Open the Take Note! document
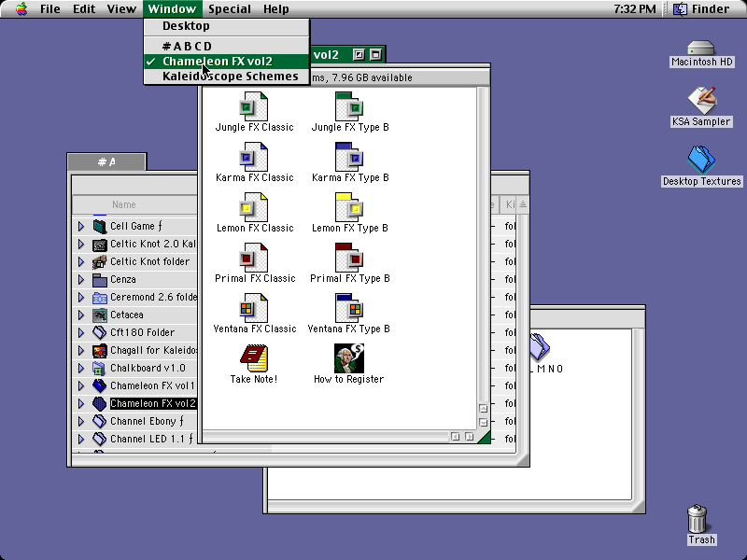 pyautogui.click(x=253, y=358)
